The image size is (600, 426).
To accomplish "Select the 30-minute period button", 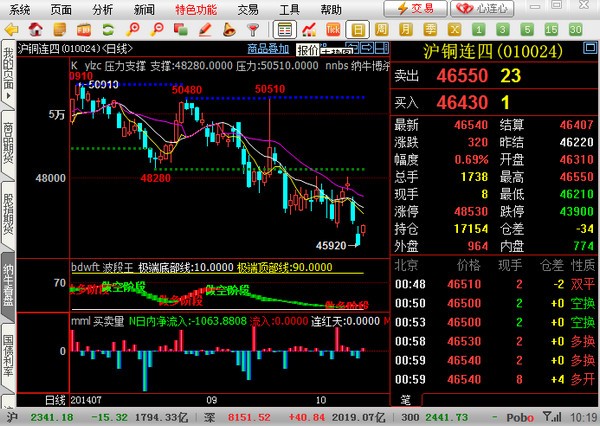I will pos(576,29).
